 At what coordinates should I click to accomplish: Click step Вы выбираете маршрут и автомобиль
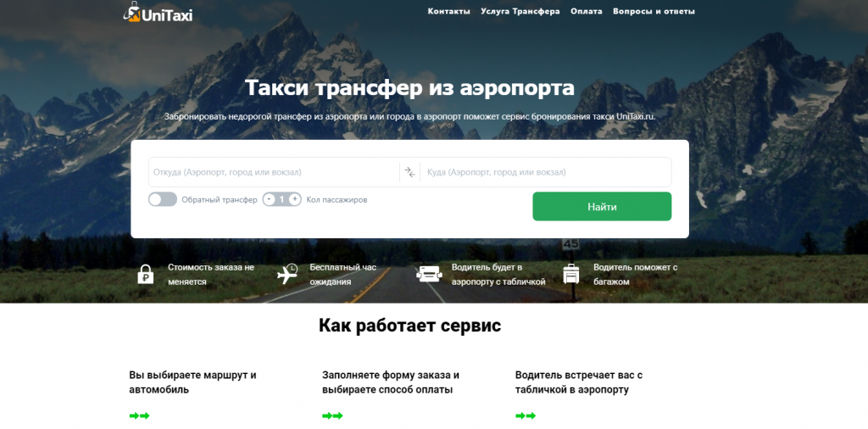pos(192,382)
